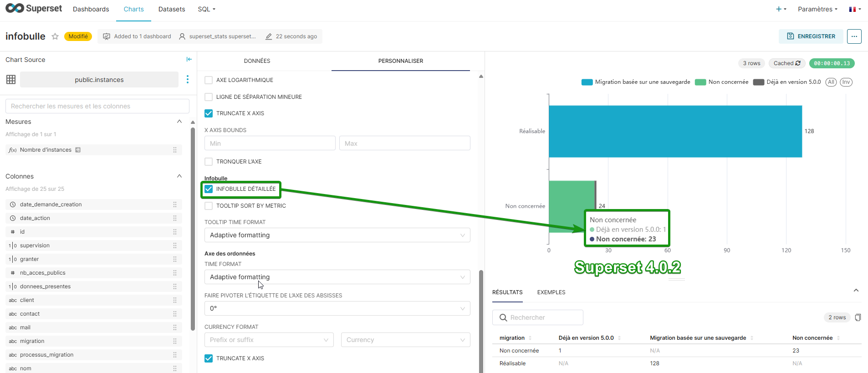Open the Charts menu item
This screenshot has height=373, width=868.
tap(133, 9)
